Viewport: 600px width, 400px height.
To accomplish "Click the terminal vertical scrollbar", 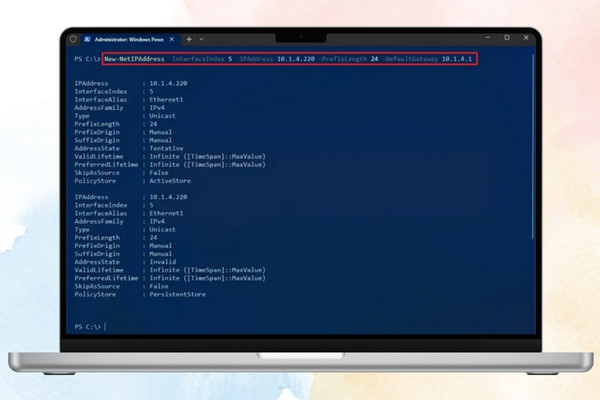I will [533, 147].
